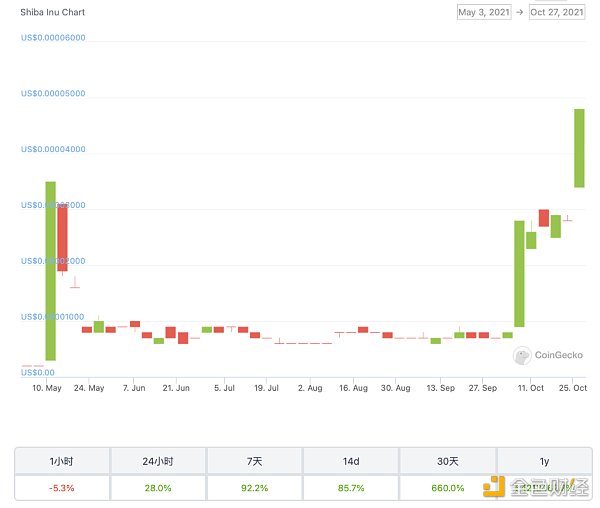The image size is (600, 508).
Task: Click the 28.0% daily change value
Action: (x=158, y=488)
